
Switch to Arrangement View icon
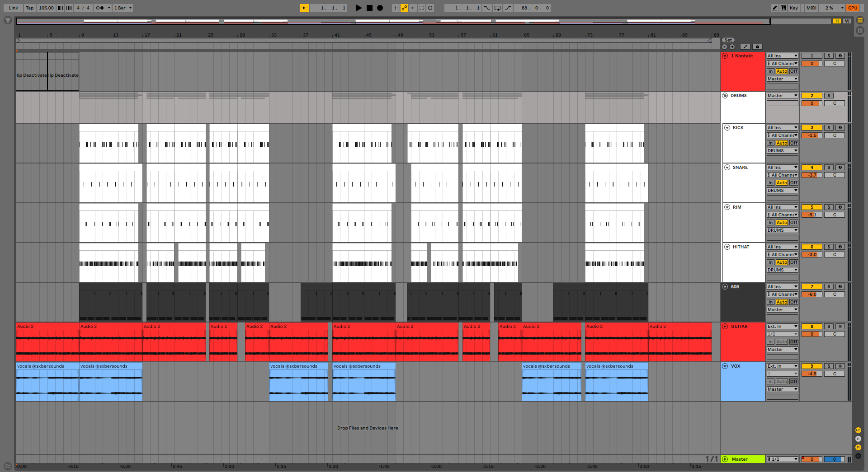click(860, 20)
